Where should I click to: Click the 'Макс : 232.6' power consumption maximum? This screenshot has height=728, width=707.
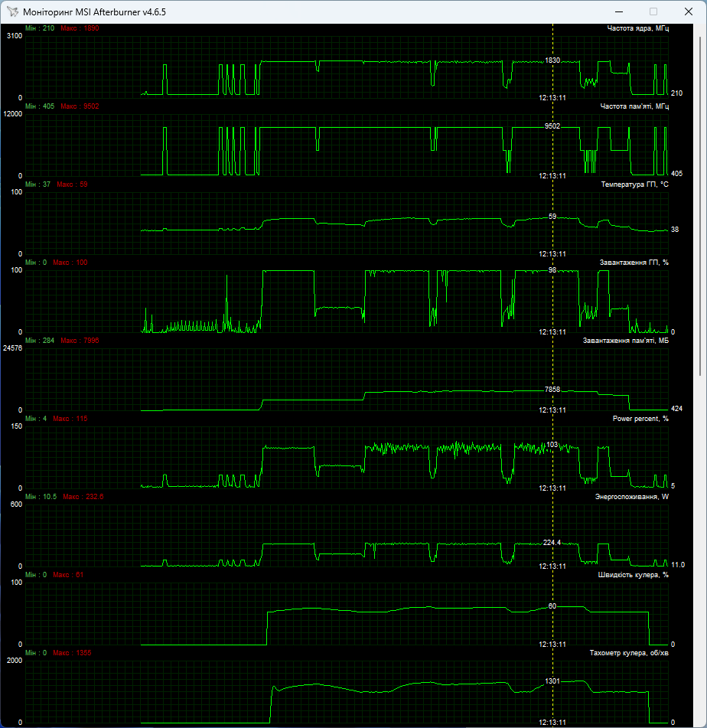tap(83, 496)
